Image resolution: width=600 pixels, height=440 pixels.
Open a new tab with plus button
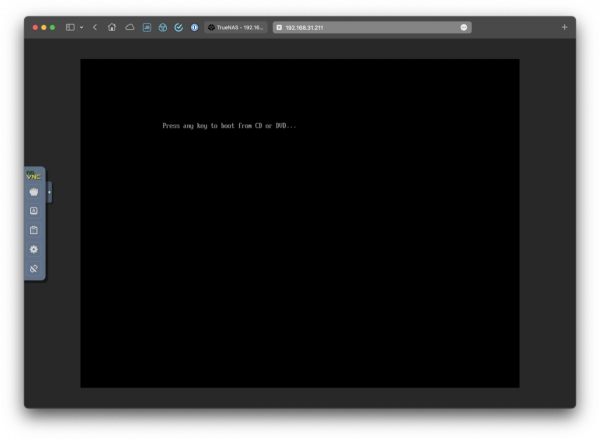pos(564,27)
